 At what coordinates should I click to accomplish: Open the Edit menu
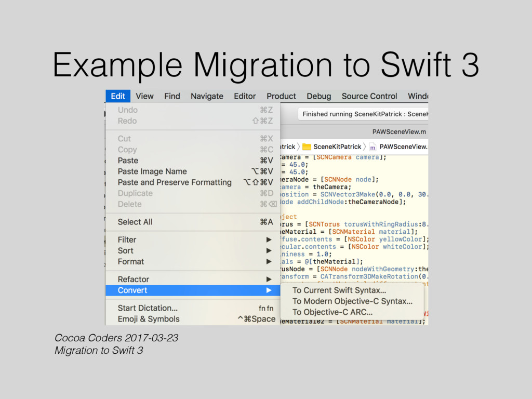coord(118,96)
